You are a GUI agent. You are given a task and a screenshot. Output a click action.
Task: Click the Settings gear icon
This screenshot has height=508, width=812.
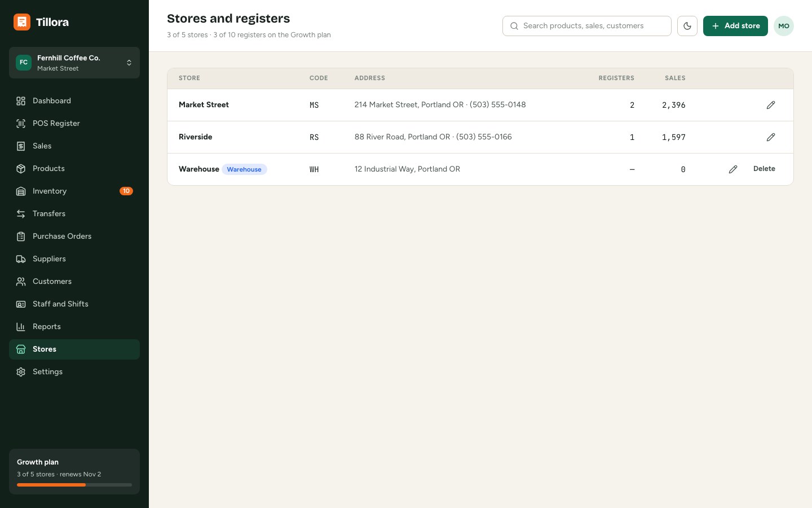21,372
